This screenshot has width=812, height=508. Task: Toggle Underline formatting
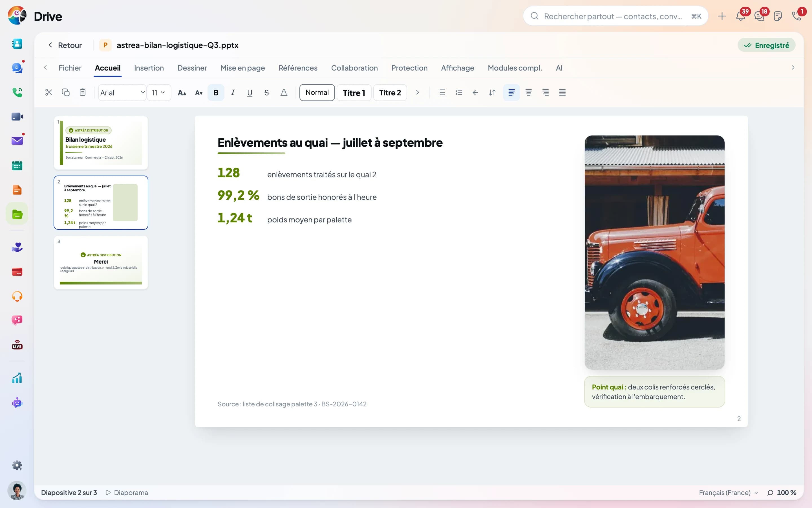pos(250,92)
